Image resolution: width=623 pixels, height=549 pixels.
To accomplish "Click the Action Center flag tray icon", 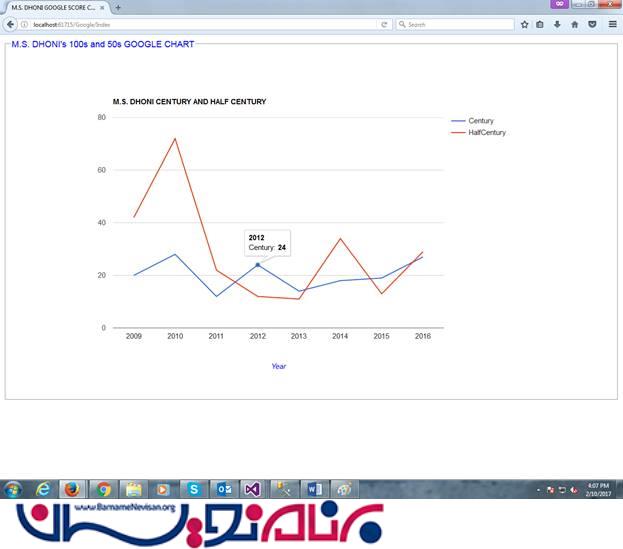I will (x=550, y=490).
